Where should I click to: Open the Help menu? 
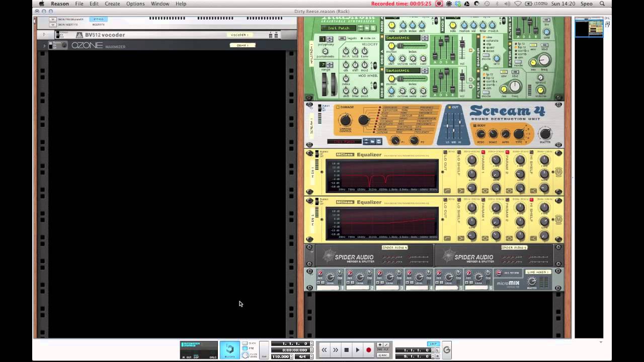181,4
